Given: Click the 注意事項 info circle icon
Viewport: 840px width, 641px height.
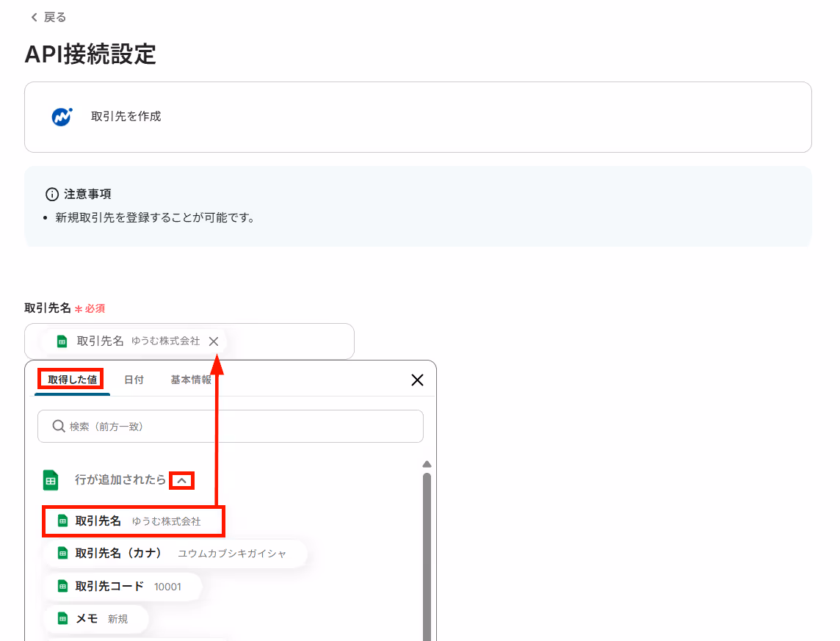Looking at the screenshot, I should pos(52,195).
